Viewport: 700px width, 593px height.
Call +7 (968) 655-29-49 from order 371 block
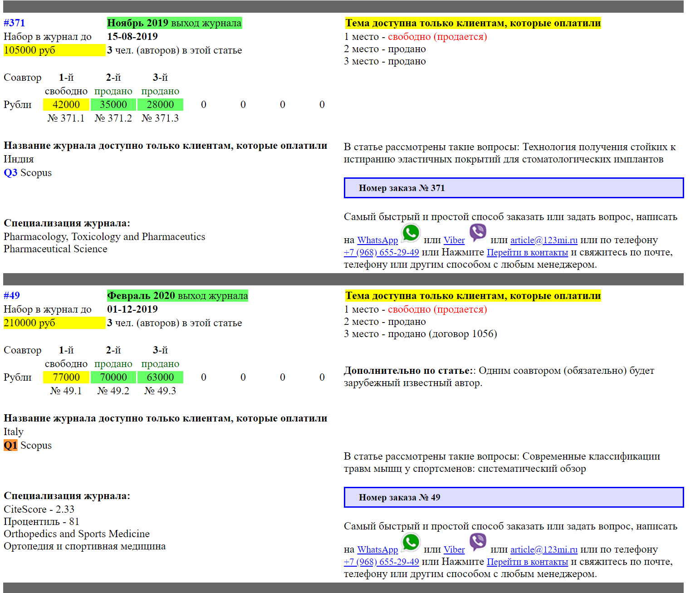[381, 253]
